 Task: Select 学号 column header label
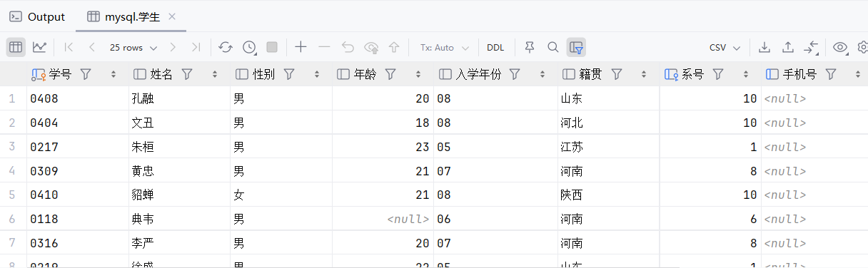click(60, 74)
